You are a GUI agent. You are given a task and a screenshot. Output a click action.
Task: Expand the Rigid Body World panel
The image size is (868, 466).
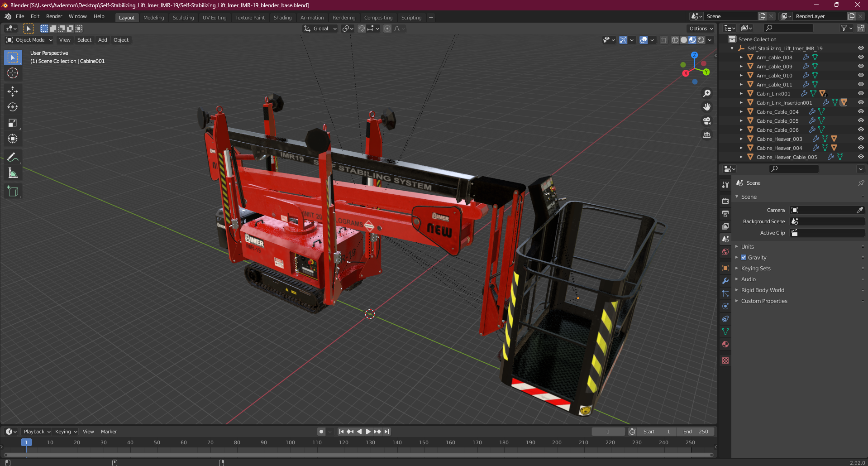763,290
